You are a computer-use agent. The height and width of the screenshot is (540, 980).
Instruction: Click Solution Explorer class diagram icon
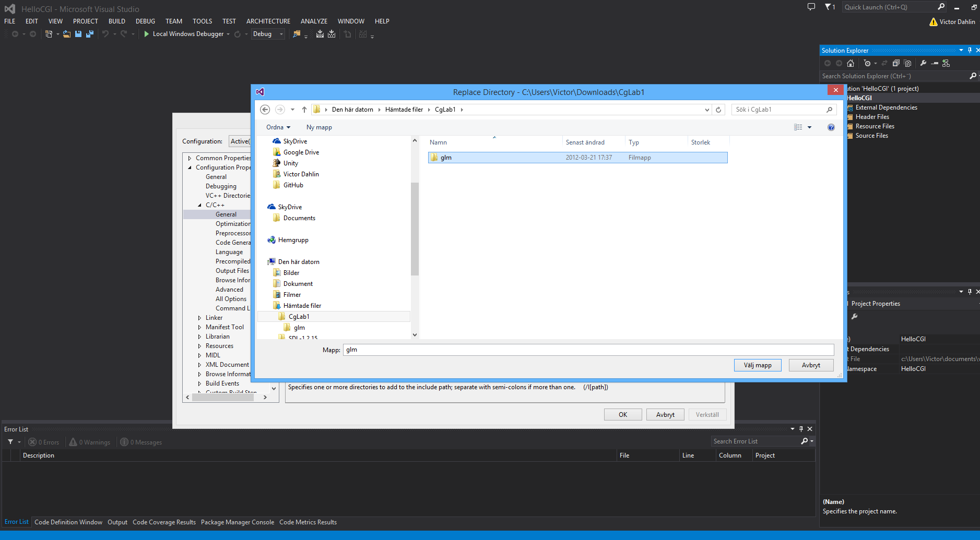pos(946,63)
